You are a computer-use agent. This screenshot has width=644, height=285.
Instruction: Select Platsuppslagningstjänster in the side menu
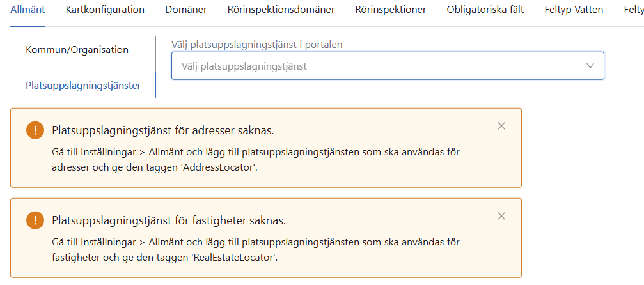click(x=83, y=85)
